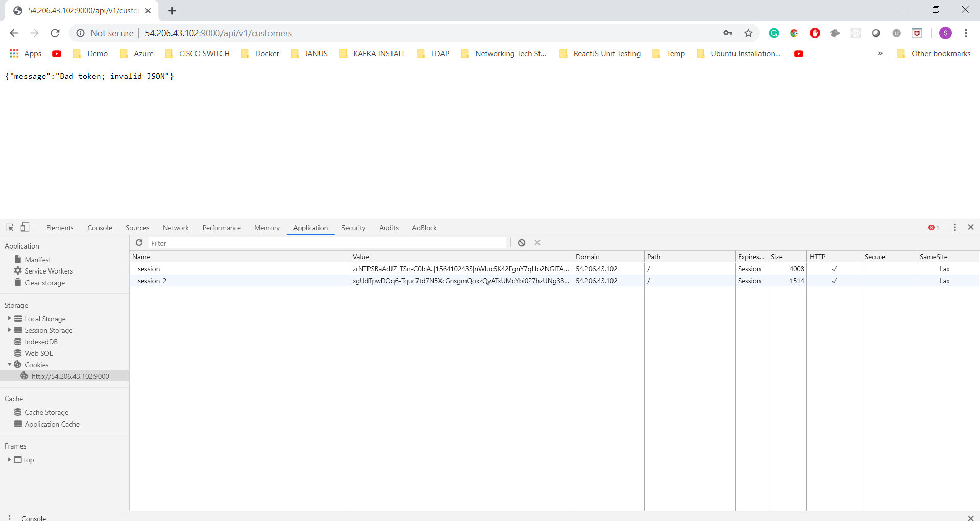The width and height of the screenshot is (980, 521).
Task: Bookmark this page with the star icon
Action: click(x=748, y=33)
